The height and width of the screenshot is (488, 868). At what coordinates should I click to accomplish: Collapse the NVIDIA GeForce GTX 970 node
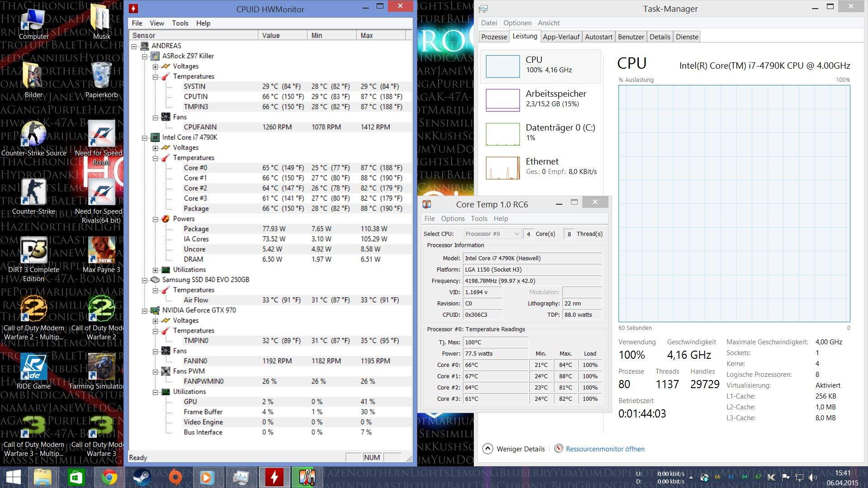[145, 310]
